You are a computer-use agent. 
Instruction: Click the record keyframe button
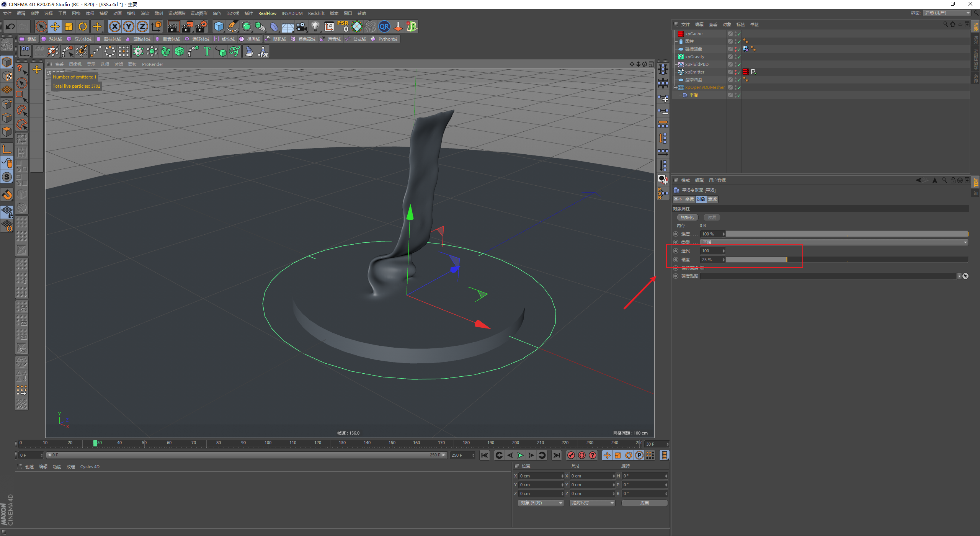(x=571, y=455)
